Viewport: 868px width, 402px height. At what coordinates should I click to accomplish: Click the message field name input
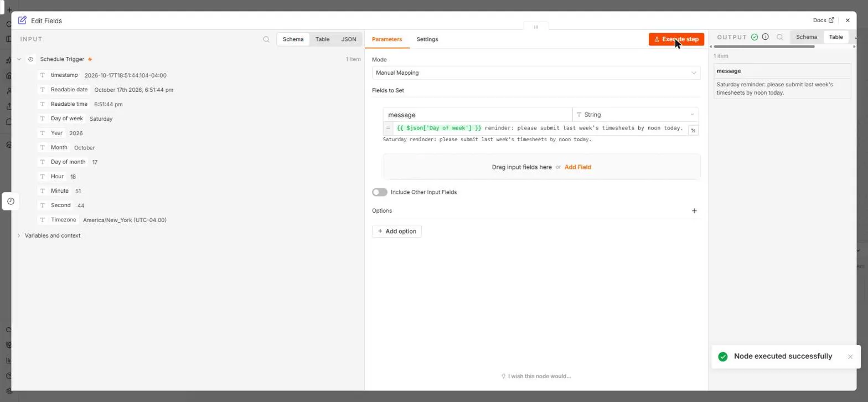point(478,115)
